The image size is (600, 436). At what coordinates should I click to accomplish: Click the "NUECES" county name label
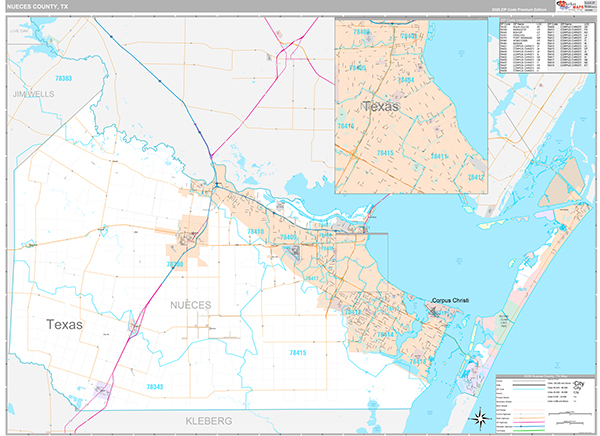pyautogui.click(x=191, y=305)
